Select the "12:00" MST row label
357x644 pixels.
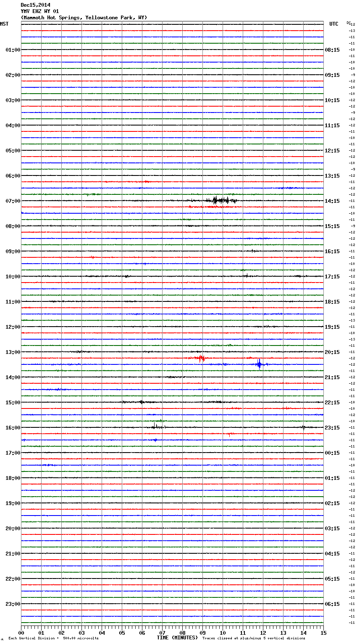click(13, 327)
